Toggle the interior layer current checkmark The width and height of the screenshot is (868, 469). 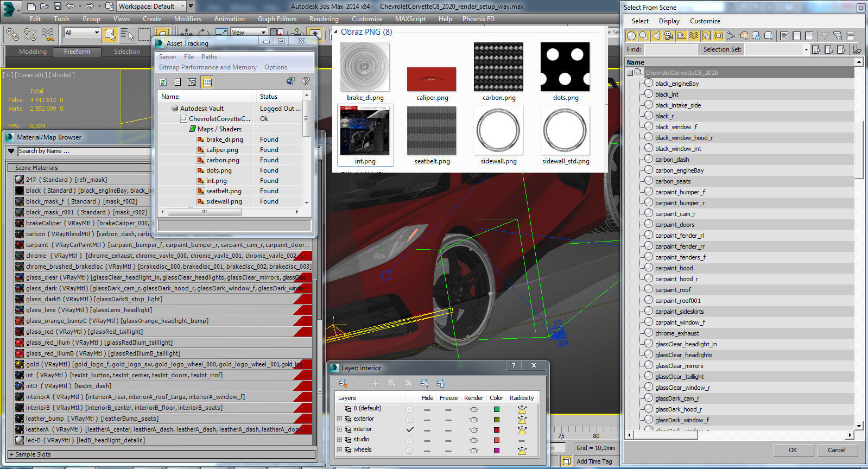(410, 429)
